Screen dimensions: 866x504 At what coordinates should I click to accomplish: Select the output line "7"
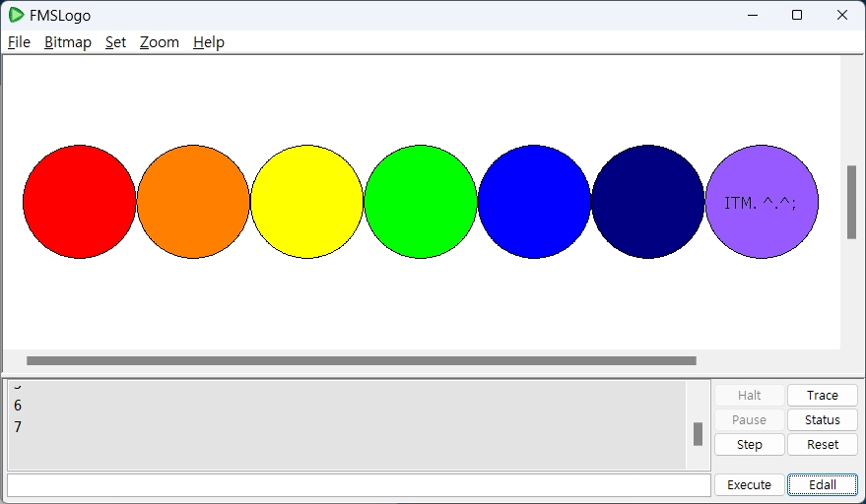tap(18, 426)
